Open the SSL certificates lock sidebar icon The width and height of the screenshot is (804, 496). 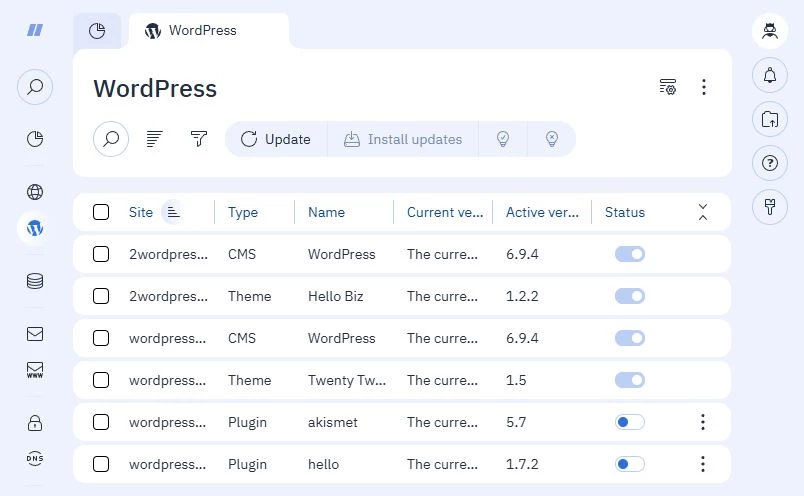35,423
